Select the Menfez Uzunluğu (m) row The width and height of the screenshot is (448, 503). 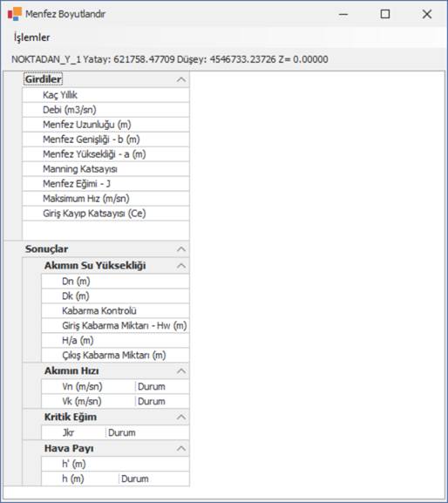(105, 125)
